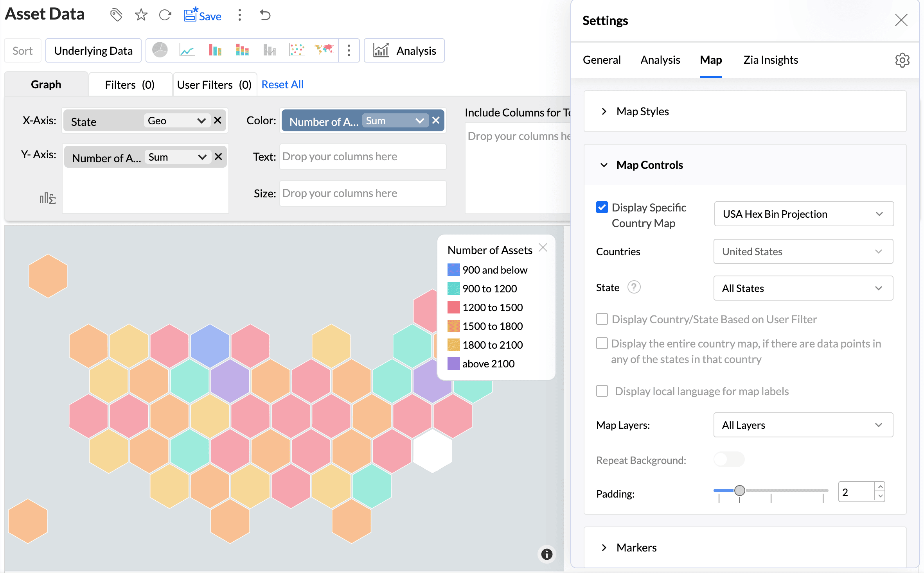Click the Sort button
This screenshot has height=573, width=924.
click(23, 50)
